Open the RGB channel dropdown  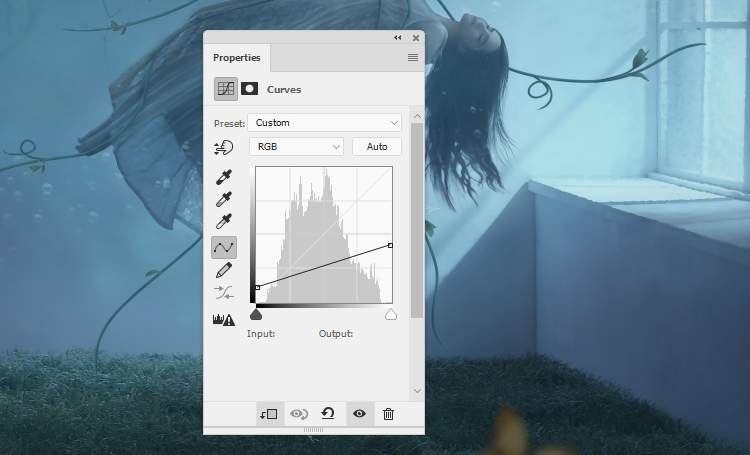pyautogui.click(x=296, y=147)
